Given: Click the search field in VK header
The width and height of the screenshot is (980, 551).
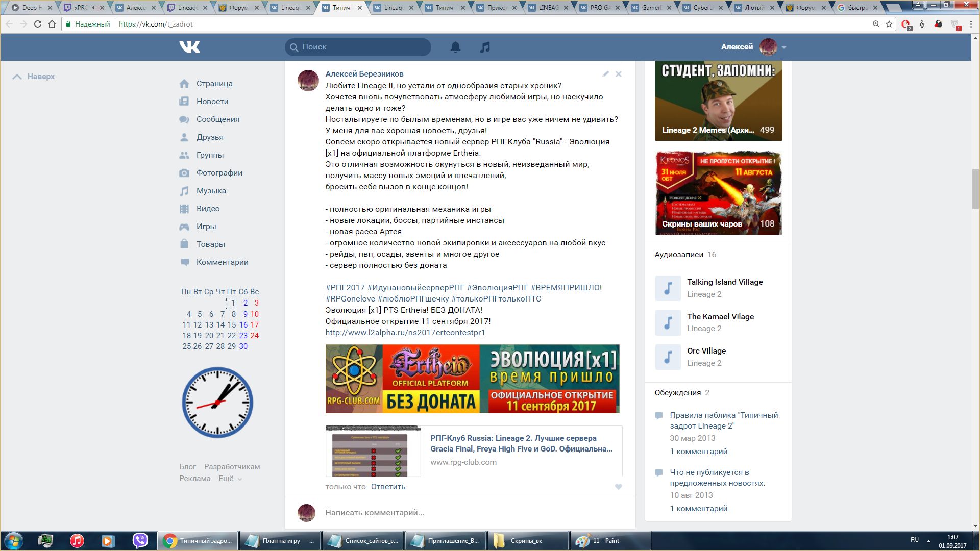Looking at the screenshot, I should (x=358, y=47).
